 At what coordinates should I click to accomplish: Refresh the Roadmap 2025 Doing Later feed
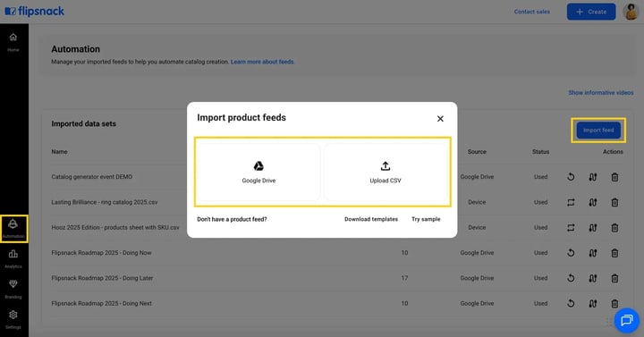(x=571, y=278)
